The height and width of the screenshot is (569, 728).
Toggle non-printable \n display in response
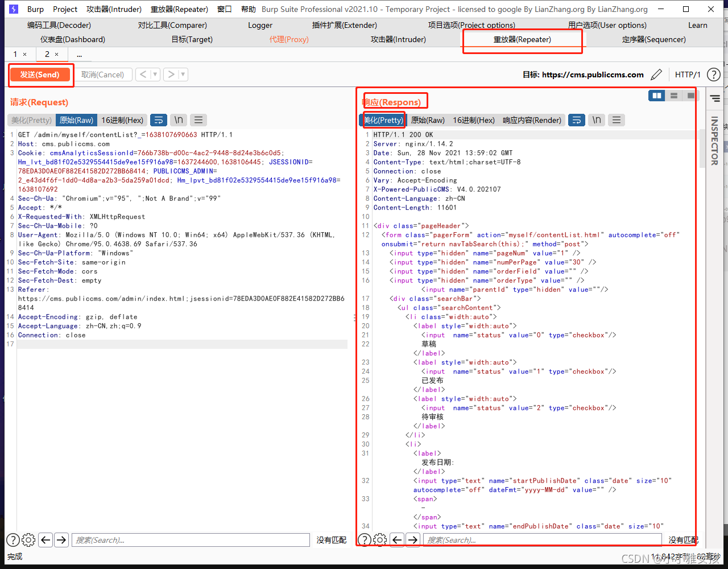(597, 120)
